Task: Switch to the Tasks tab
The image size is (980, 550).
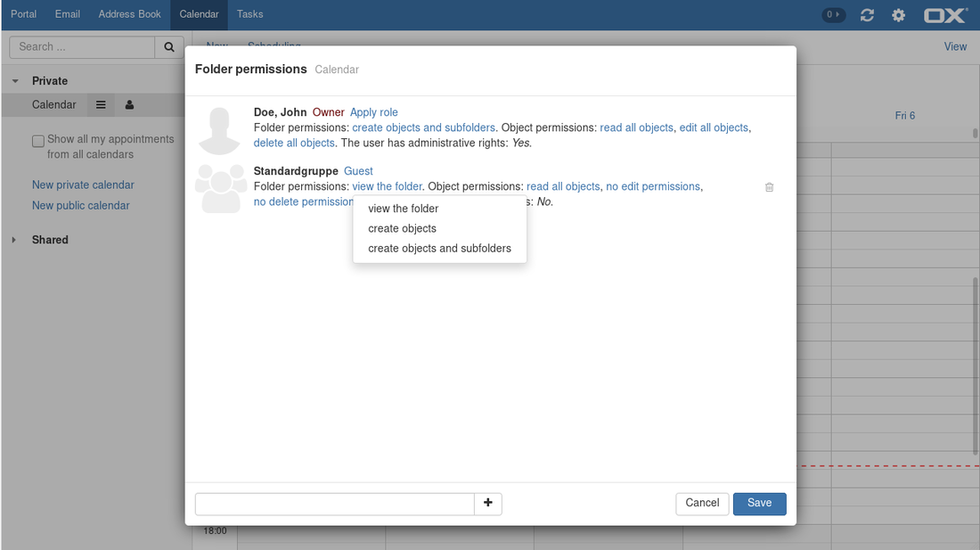Action: coord(249,14)
